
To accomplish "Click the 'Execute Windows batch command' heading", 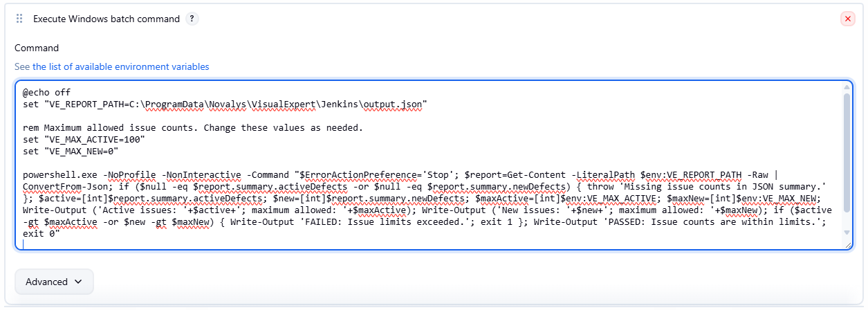I will pyautogui.click(x=107, y=19).
